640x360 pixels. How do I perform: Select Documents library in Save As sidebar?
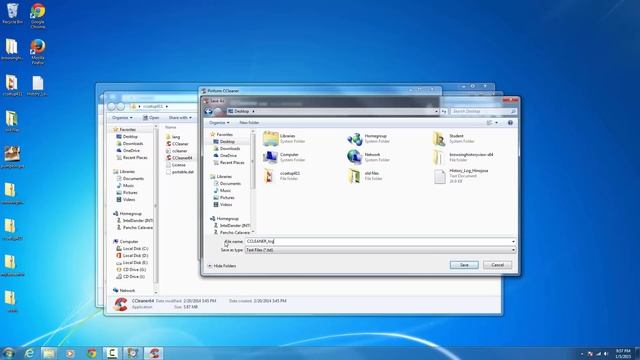(230, 184)
